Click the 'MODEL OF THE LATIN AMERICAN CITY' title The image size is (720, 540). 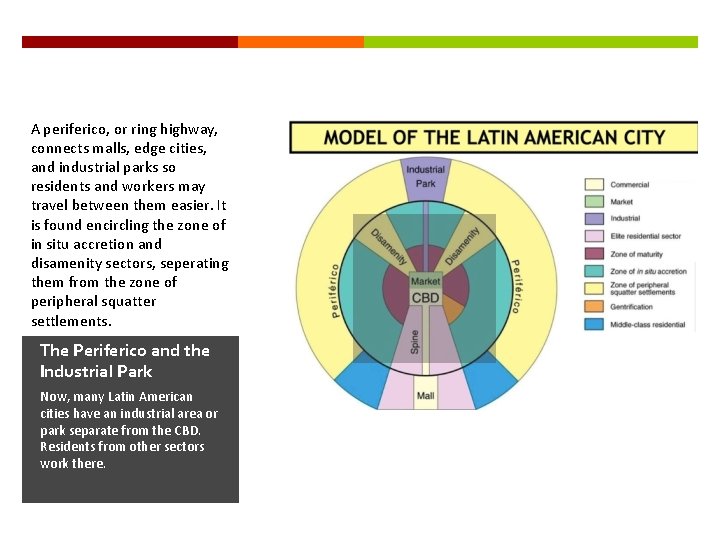point(494,137)
